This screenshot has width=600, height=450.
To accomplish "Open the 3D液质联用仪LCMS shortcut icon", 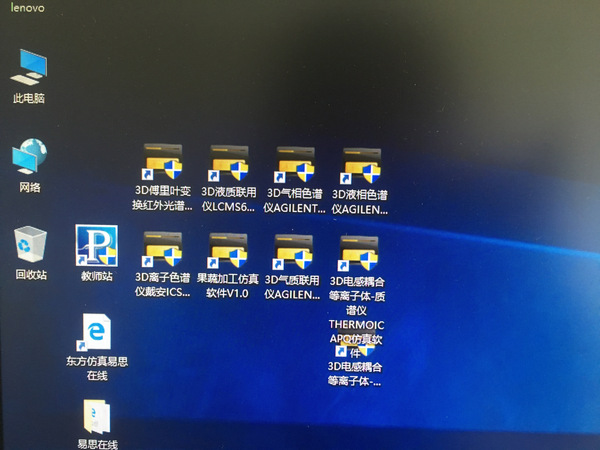I will pyautogui.click(x=228, y=163).
